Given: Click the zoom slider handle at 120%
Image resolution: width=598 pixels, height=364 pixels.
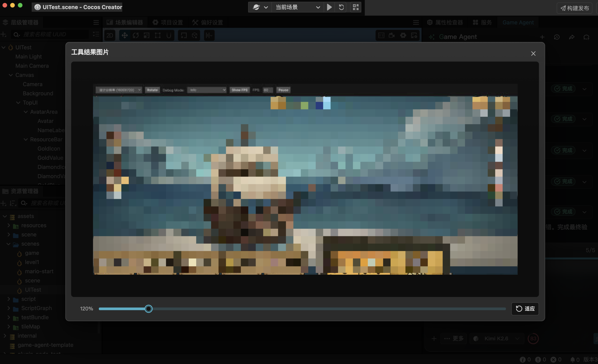Looking at the screenshot, I should [x=148, y=309].
